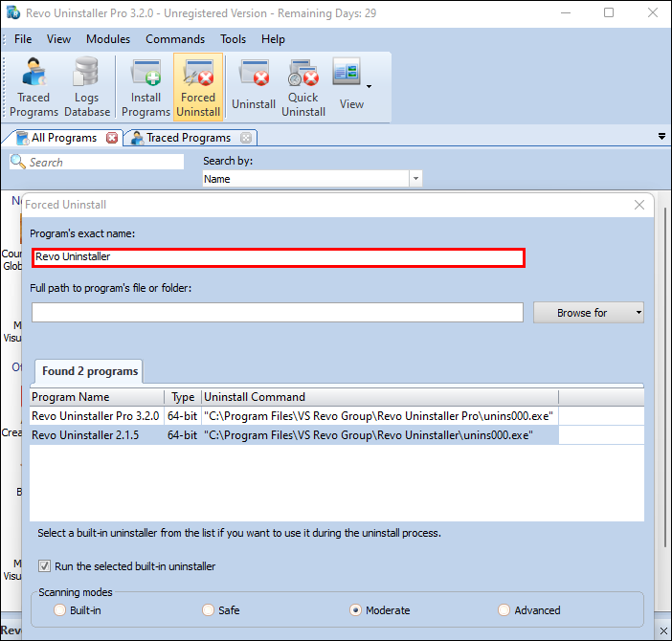Open the tab list dropdown arrow
This screenshot has width=672, height=641.
[x=661, y=137]
